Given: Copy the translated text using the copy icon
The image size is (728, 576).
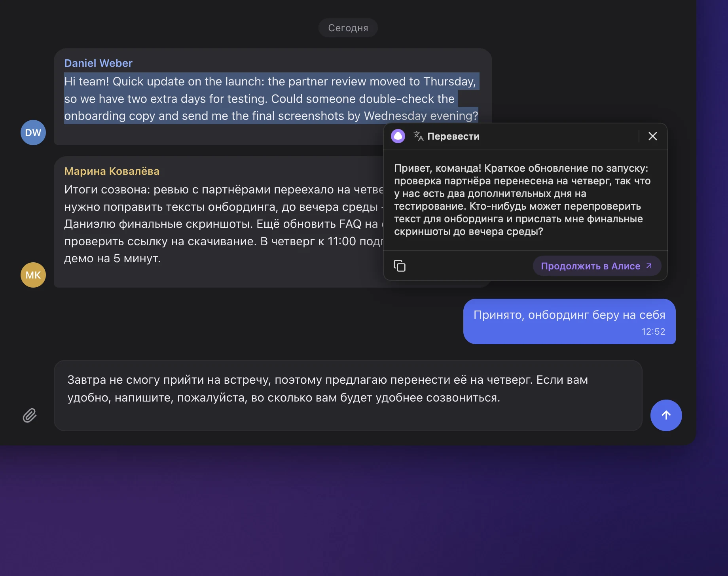Looking at the screenshot, I should click(400, 266).
